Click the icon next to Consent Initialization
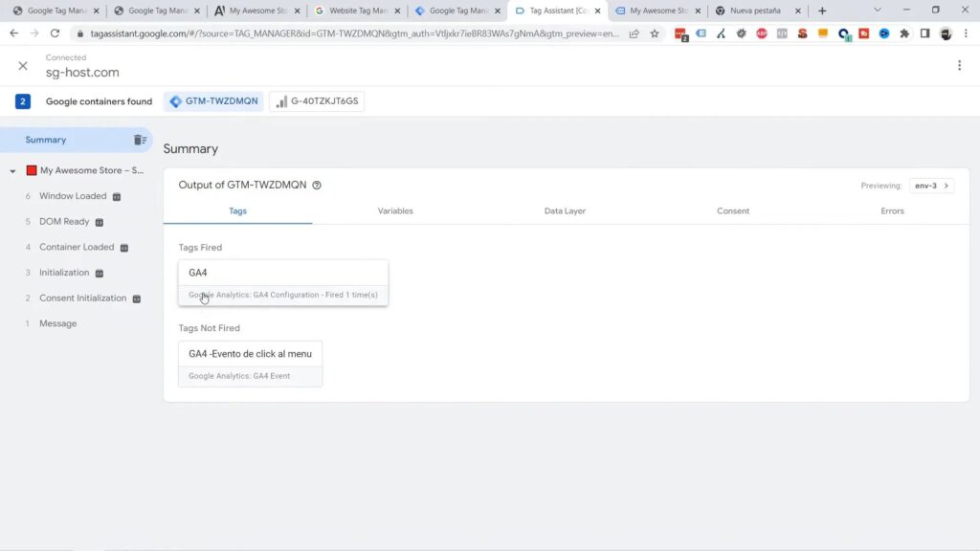 [136, 299]
